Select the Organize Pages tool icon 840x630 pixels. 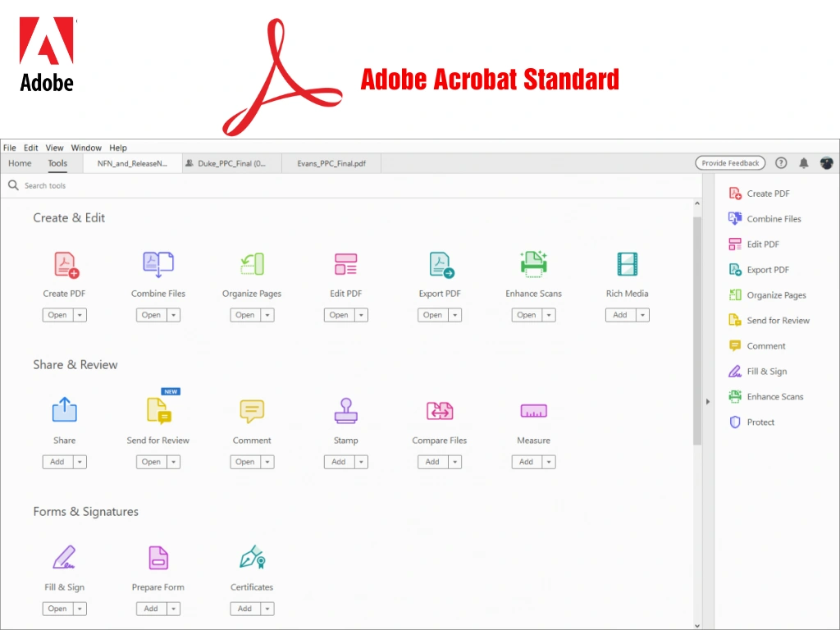[251, 266]
